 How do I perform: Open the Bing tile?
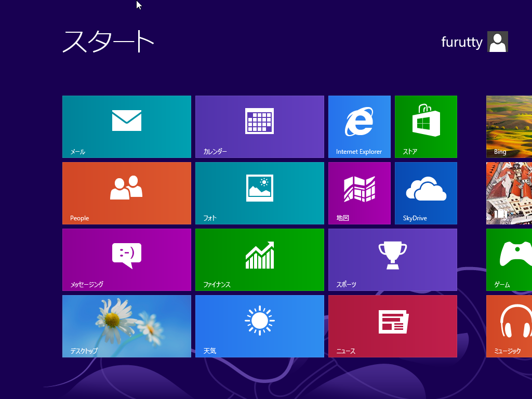[509, 127]
